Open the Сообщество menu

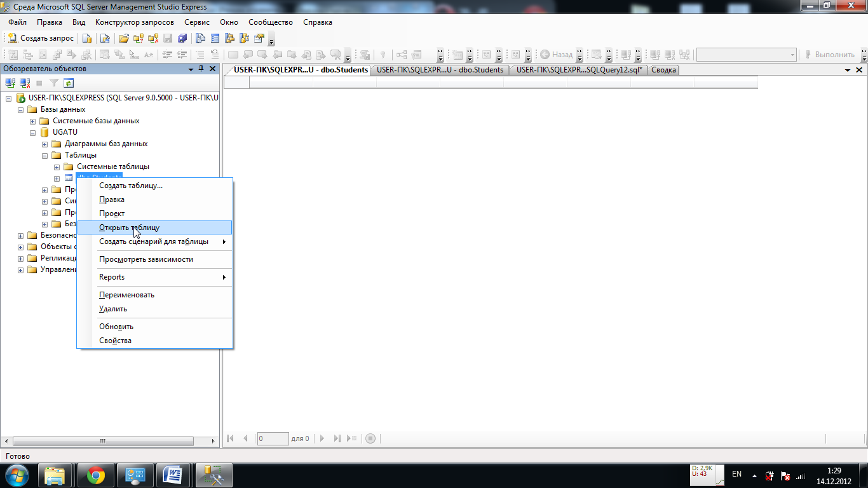(x=271, y=22)
